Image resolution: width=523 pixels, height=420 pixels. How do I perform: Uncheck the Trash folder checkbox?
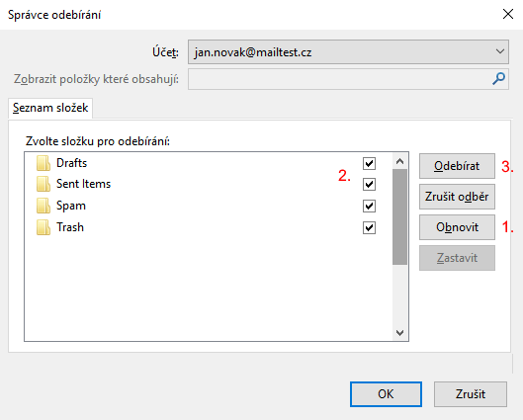pyautogui.click(x=369, y=228)
